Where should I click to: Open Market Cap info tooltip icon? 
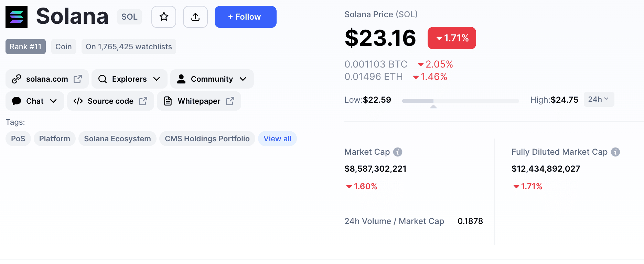[x=398, y=152]
